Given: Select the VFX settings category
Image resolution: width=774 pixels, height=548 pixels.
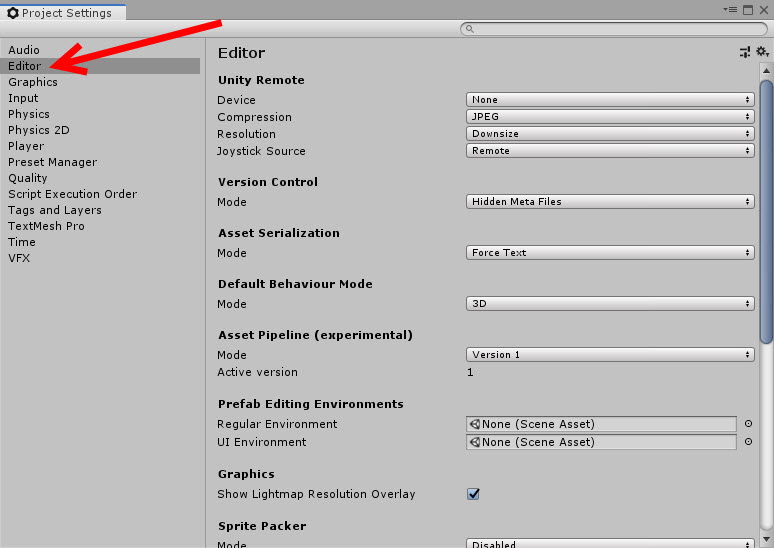Looking at the screenshot, I should click(x=100, y=258).
